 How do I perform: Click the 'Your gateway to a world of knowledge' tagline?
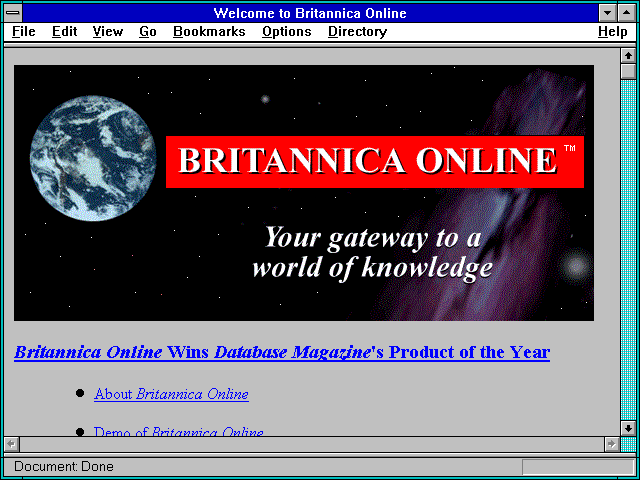coord(372,252)
